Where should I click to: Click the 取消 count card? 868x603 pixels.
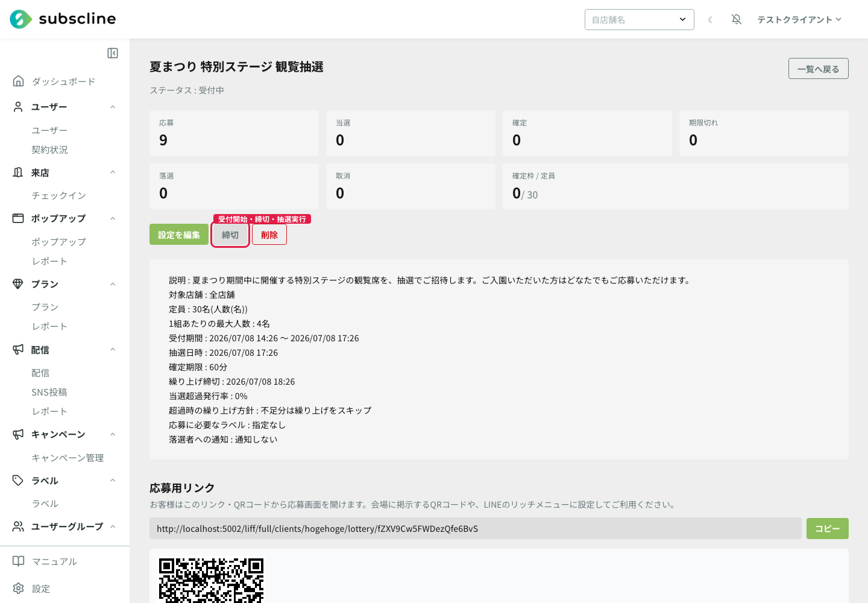[410, 186]
